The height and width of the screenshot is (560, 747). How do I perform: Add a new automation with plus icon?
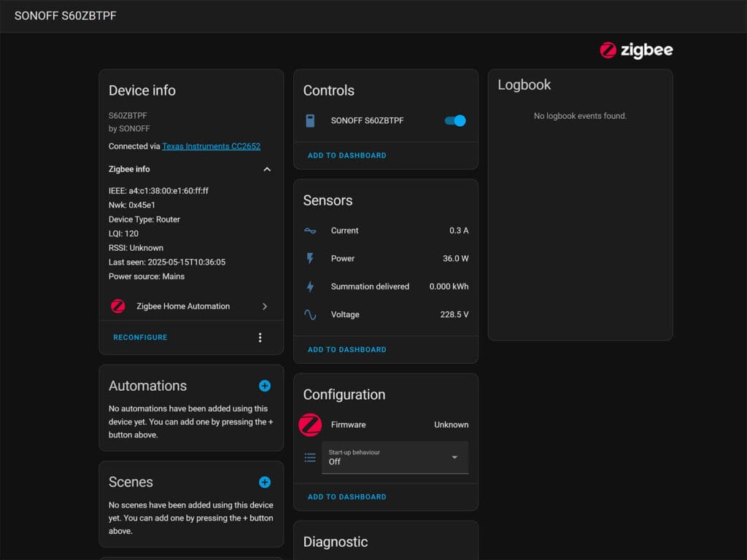coord(265,386)
